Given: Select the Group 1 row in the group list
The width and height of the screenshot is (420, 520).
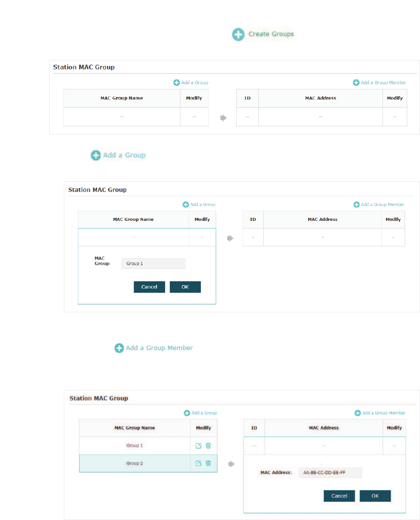Looking at the screenshot, I should pyautogui.click(x=148, y=446).
